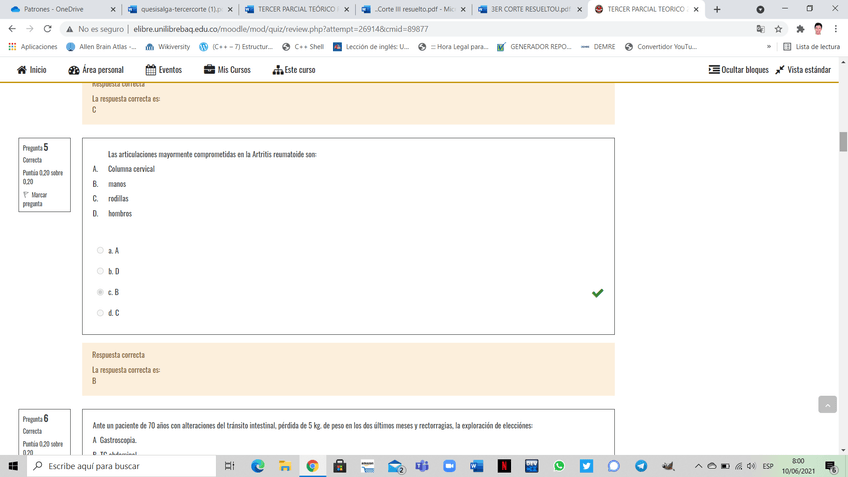Select radio option b. D

point(100,271)
